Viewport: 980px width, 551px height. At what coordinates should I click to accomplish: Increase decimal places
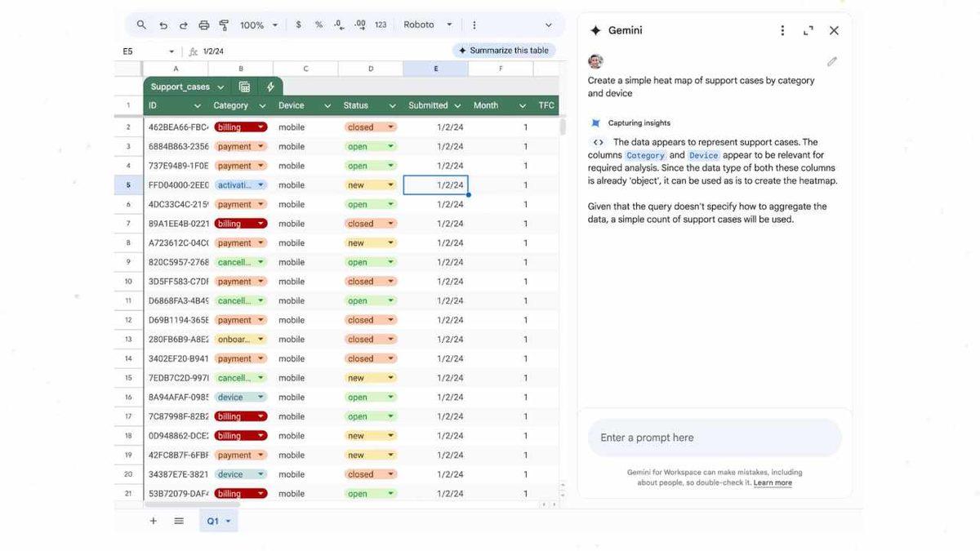360,24
